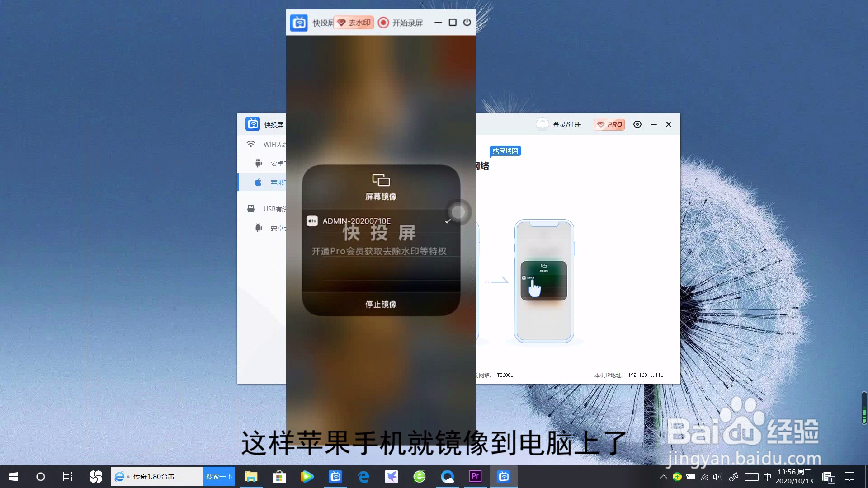Stop mirroring with 停止镜像
Screen dimensions: 868x488
point(381,304)
